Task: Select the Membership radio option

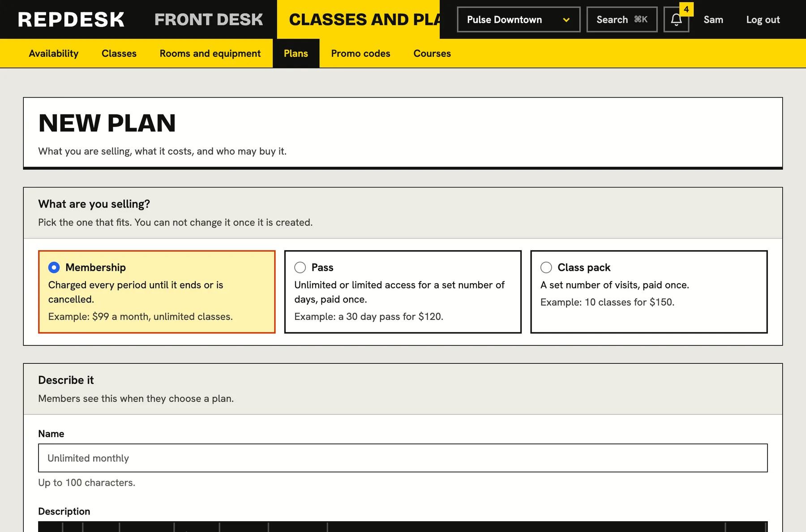Action: [54, 268]
